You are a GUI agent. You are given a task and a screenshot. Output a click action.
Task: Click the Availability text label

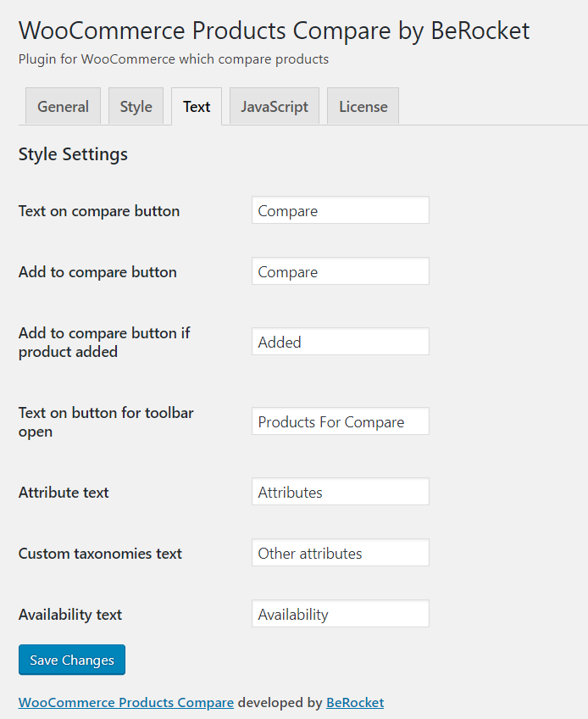(70, 615)
